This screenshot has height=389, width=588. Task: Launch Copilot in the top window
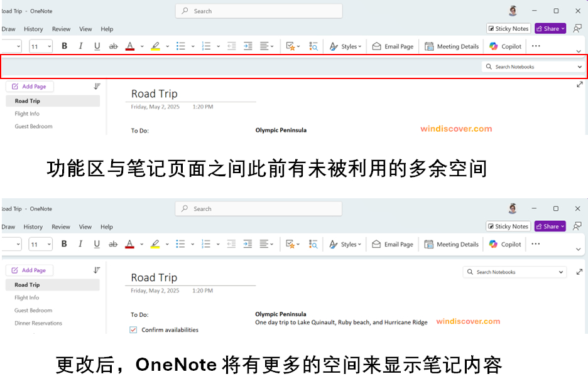coord(505,46)
